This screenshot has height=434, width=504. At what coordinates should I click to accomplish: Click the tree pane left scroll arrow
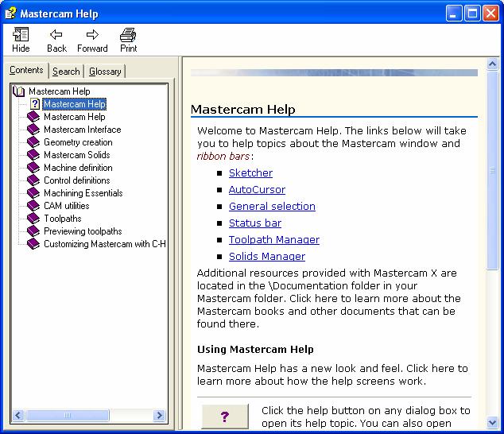click(x=18, y=416)
